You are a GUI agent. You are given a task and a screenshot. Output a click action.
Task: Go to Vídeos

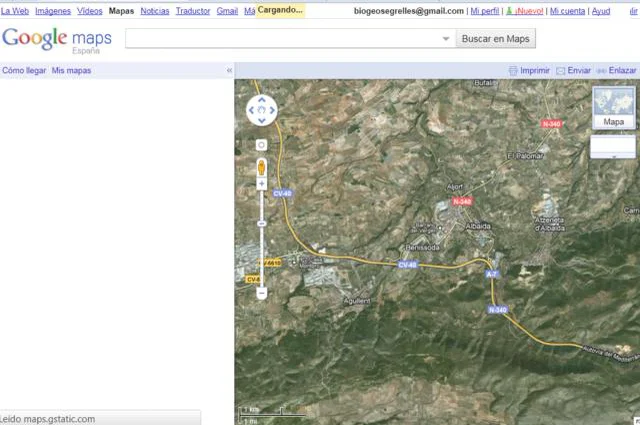(x=90, y=11)
